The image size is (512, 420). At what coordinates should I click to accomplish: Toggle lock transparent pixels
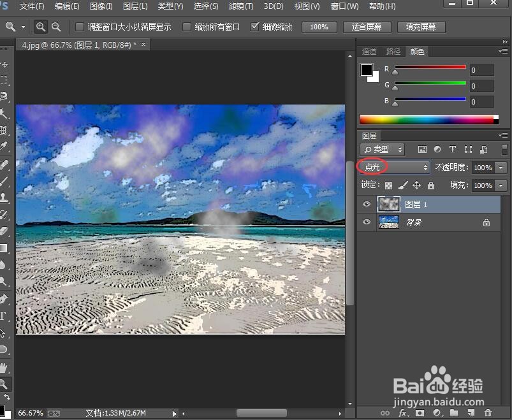pos(388,185)
